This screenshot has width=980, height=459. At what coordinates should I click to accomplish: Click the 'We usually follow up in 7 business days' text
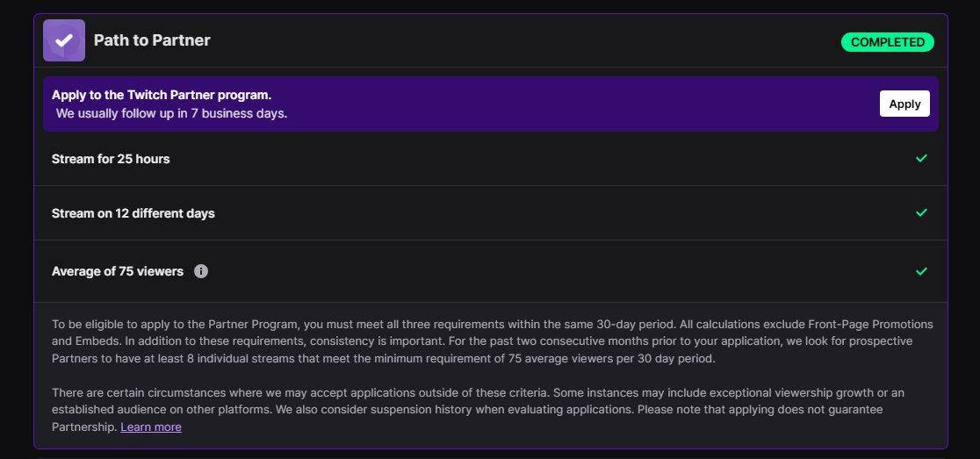[x=172, y=114]
